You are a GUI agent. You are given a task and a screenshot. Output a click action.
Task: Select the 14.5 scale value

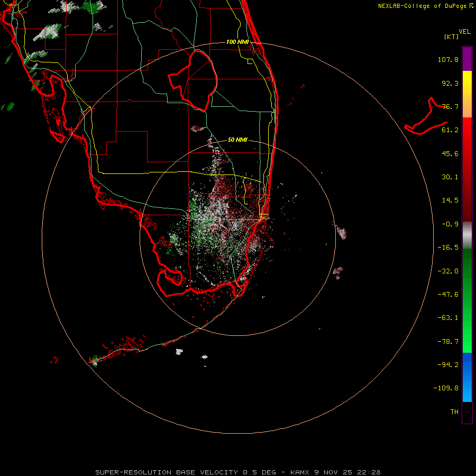pos(450,200)
